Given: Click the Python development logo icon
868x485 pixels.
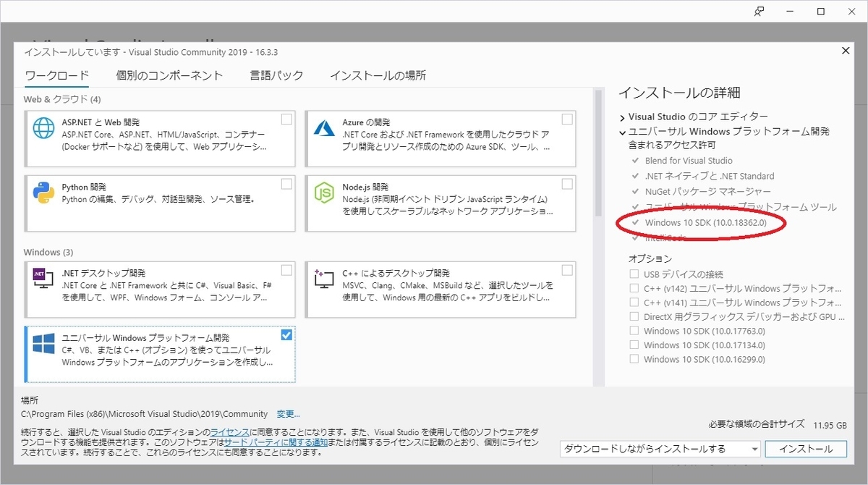Looking at the screenshot, I should [x=43, y=193].
